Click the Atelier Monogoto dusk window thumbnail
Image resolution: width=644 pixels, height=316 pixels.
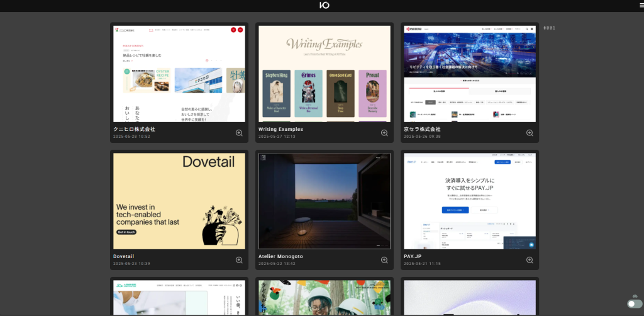325,201
